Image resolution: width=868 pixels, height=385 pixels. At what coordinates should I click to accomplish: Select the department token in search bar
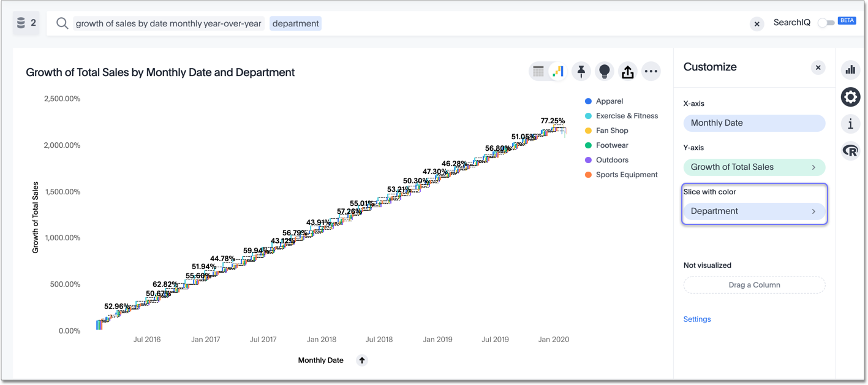pyautogui.click(x=295, y=23)
